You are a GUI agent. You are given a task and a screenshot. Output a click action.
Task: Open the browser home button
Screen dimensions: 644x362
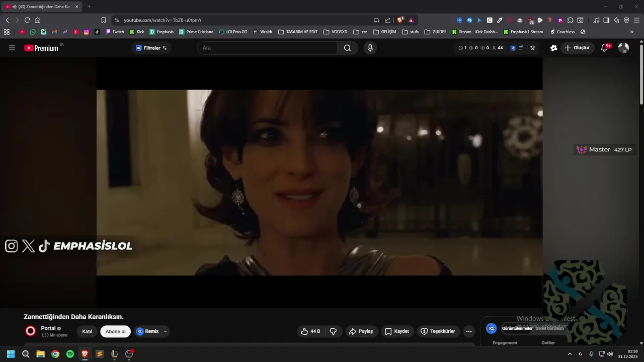[37, 20]
